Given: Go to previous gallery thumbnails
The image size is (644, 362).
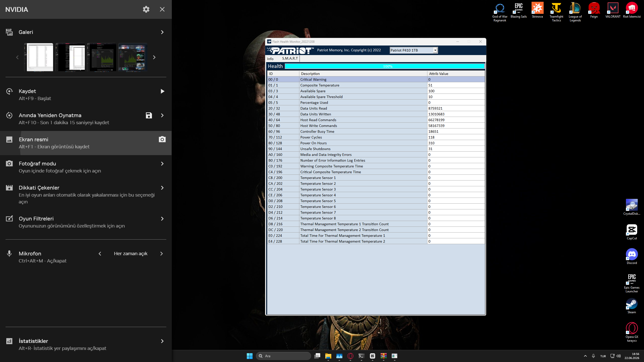Looking at the screenshot, I should click(17, 57).
